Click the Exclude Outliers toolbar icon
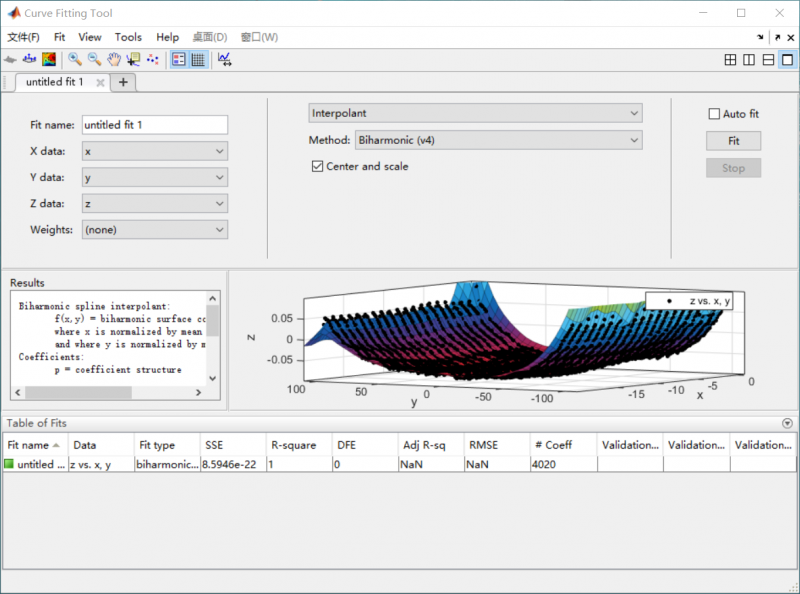 152,60
